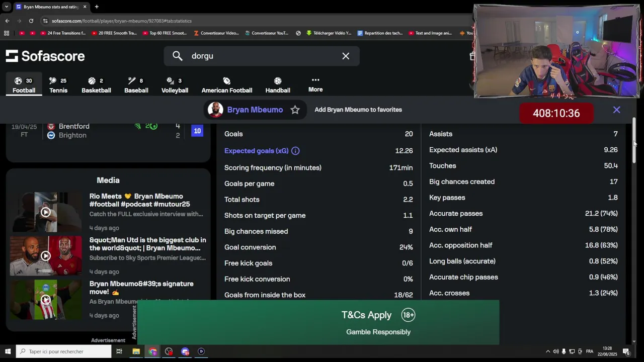Image resolution: width=644 pixels, height=362 pixels.
Task: Open the 'Convertisseur Video' bookmark
Action: (x=216, y=33)
